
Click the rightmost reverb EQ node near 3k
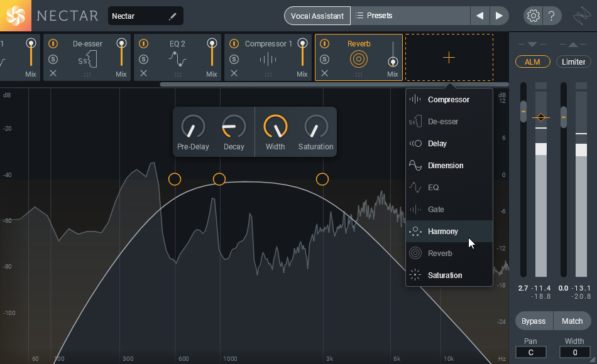click(322, 179)
